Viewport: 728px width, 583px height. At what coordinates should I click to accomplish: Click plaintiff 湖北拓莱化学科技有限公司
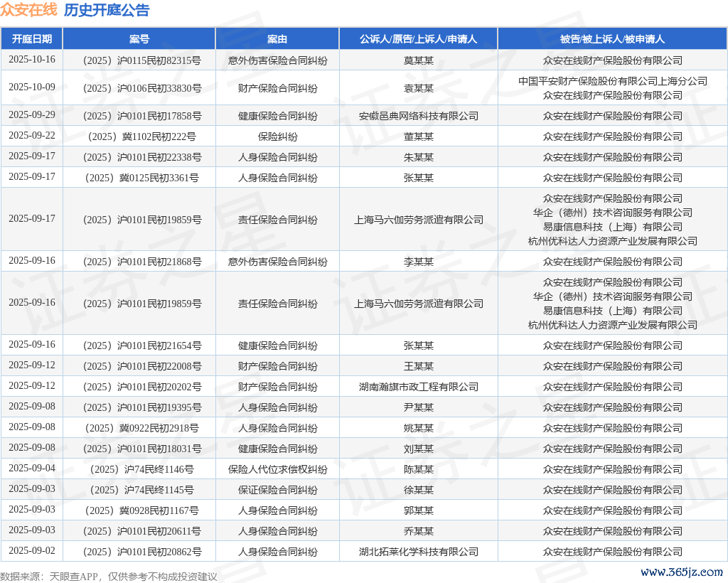(418, 552)
